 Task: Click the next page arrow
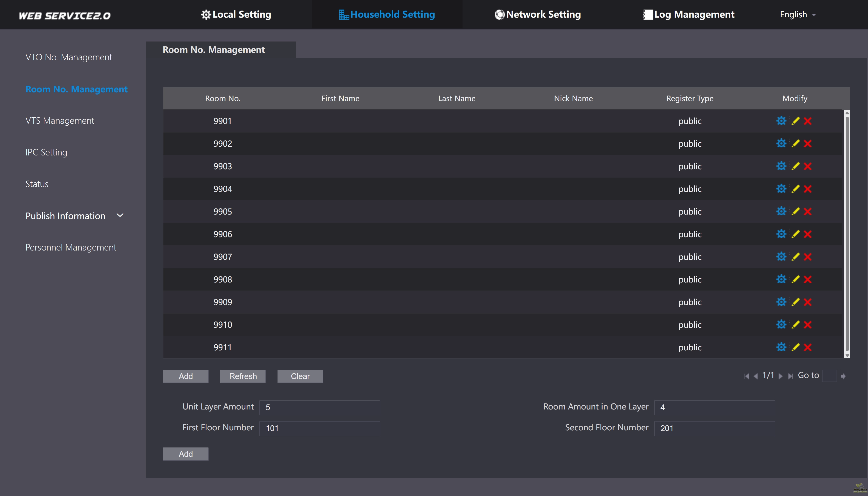click(x=781, y=376)
